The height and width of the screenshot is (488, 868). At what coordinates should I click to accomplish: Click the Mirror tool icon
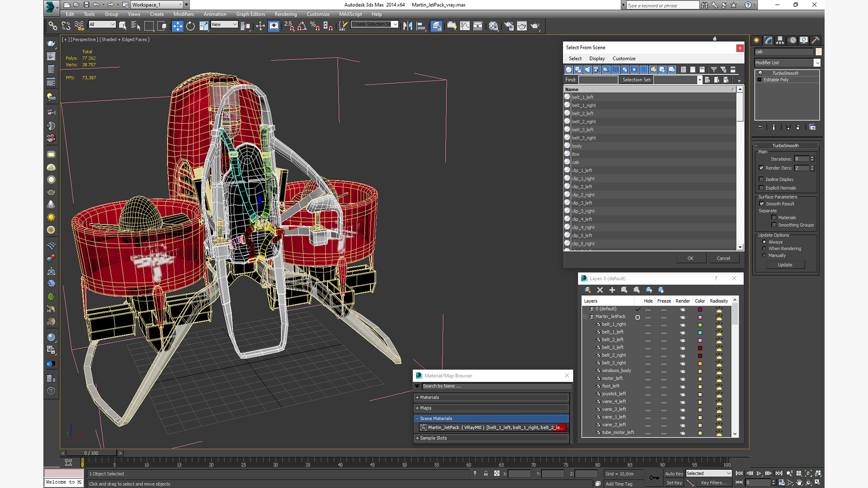tap(407, 26)
